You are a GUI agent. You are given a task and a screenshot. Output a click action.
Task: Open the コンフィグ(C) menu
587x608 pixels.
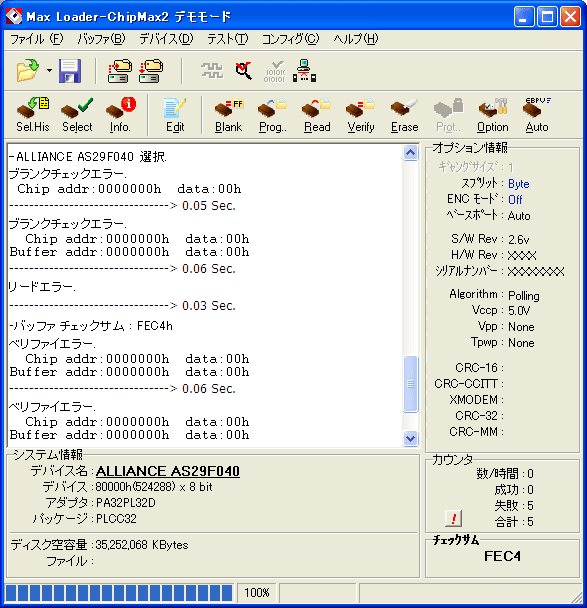coord(290,39)
